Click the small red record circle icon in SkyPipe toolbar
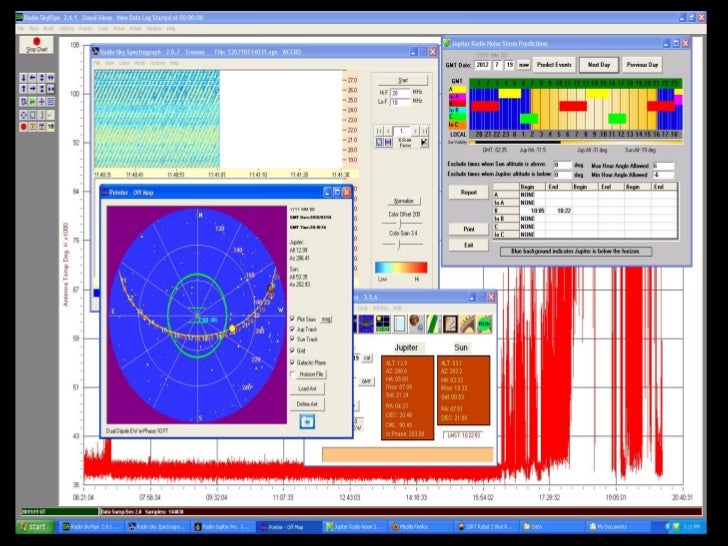This screenshot has width=728, height=546. (x=23, y=126)
